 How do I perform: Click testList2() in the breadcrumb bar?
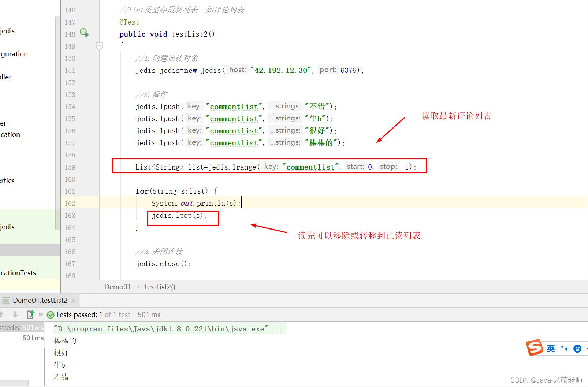coord(160,287)
